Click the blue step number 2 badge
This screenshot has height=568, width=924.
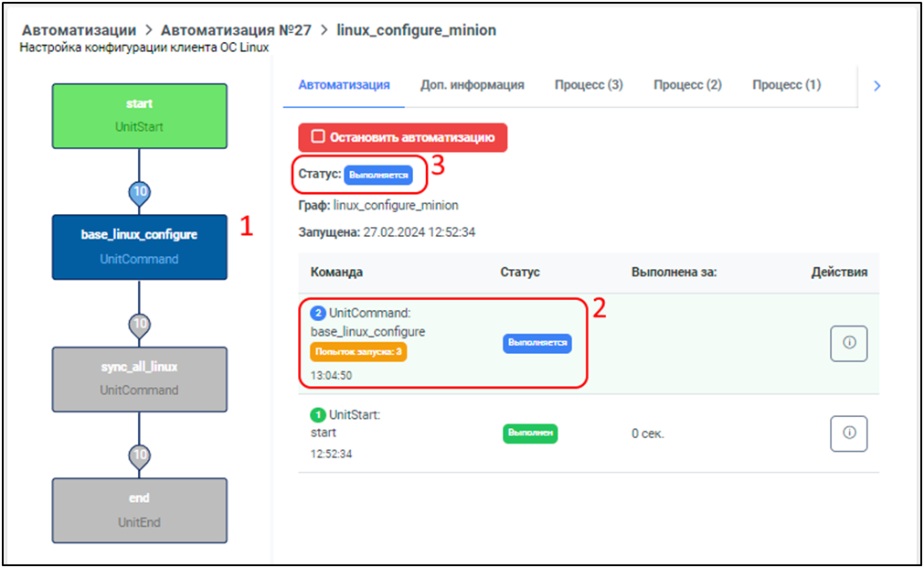pos(319,314)
